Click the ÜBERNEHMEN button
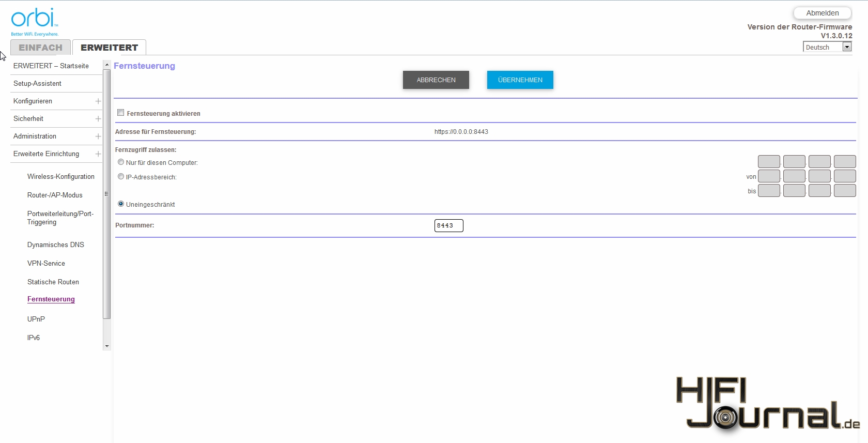The image size is (868, 443). pos(520,80)
